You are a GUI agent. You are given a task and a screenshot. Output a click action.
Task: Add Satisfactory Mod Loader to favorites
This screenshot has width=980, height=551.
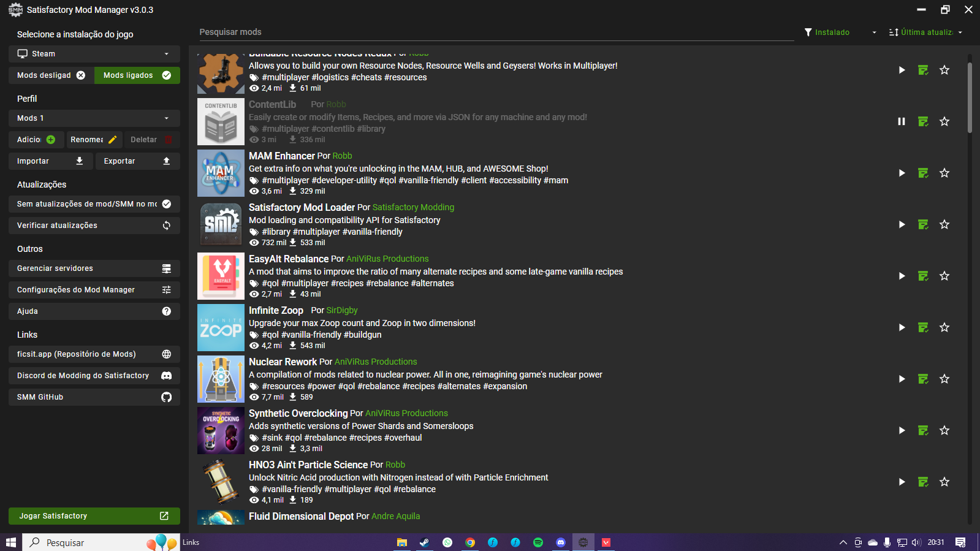click(944, 224)
